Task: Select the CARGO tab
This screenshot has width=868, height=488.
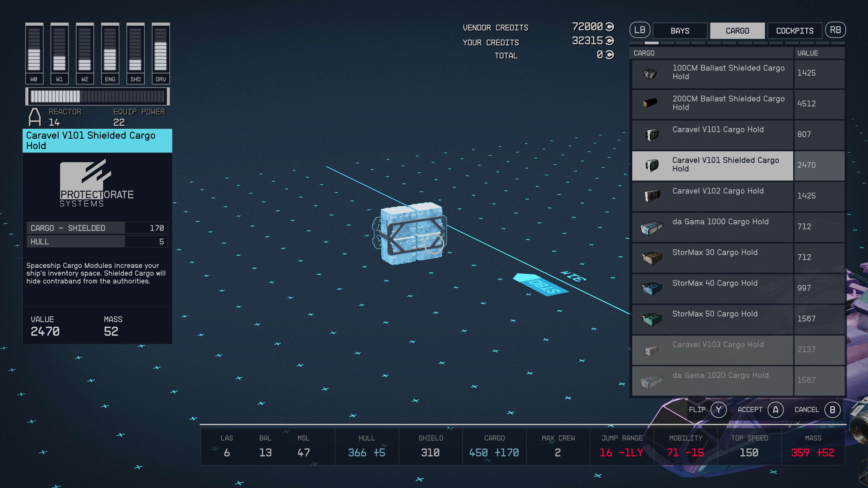Action: [x=737, y=31]
